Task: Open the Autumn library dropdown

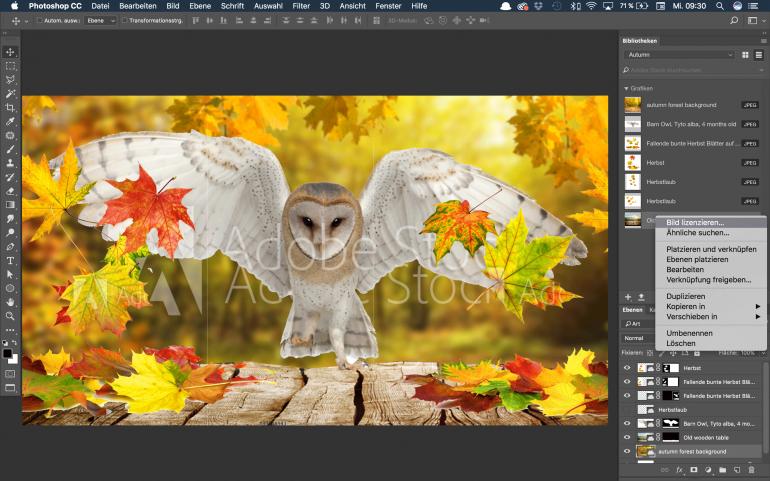Action: [x=680, y=55]
